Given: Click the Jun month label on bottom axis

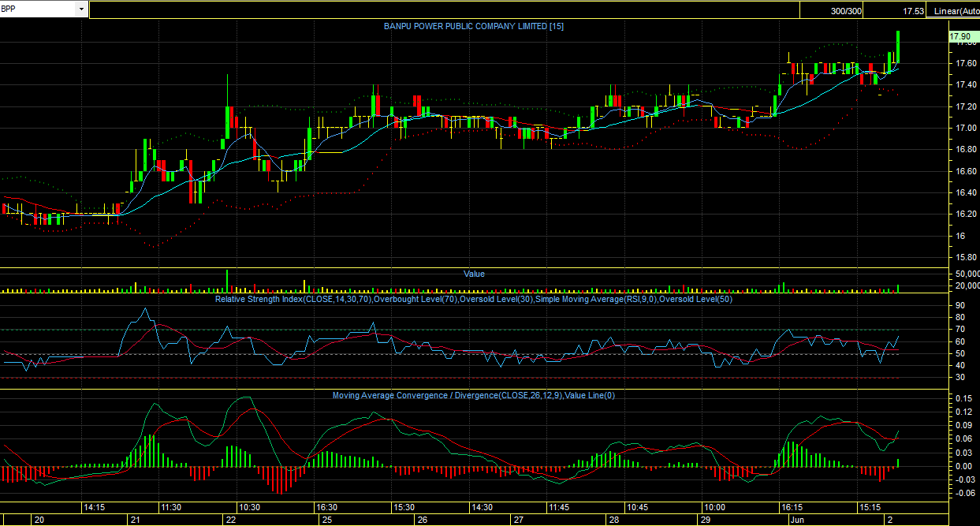Looking at the screenshot, I should pyautogui.click(x=796, y=520).
